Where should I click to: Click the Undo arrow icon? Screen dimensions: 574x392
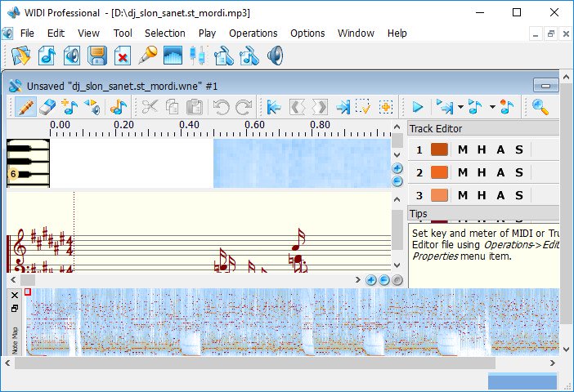221,107
